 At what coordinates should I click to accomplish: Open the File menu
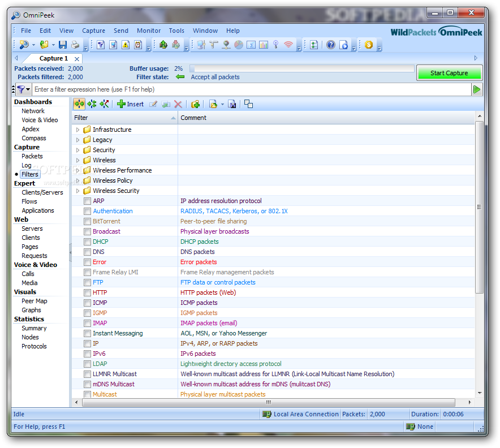pos(26,31)
